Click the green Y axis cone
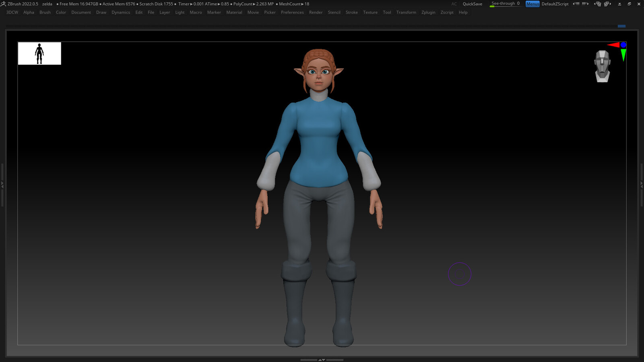644x362 pixels. [623, 55]
